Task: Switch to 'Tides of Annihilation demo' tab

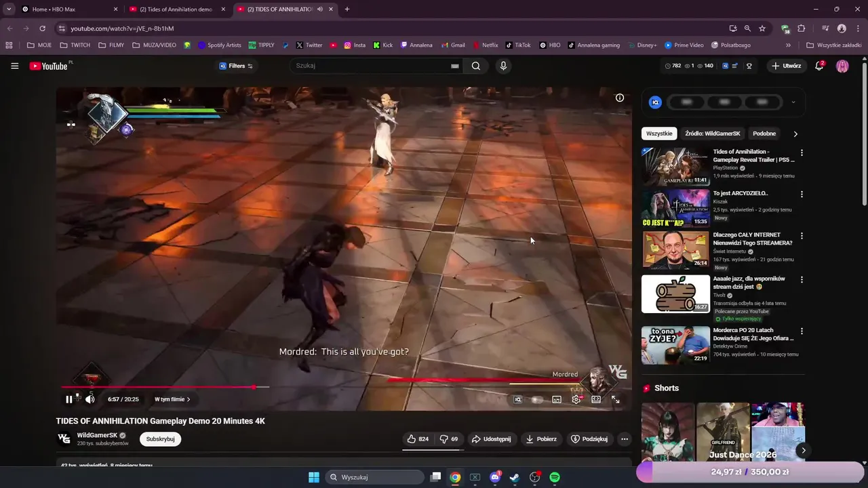Action: click(178, 9)
